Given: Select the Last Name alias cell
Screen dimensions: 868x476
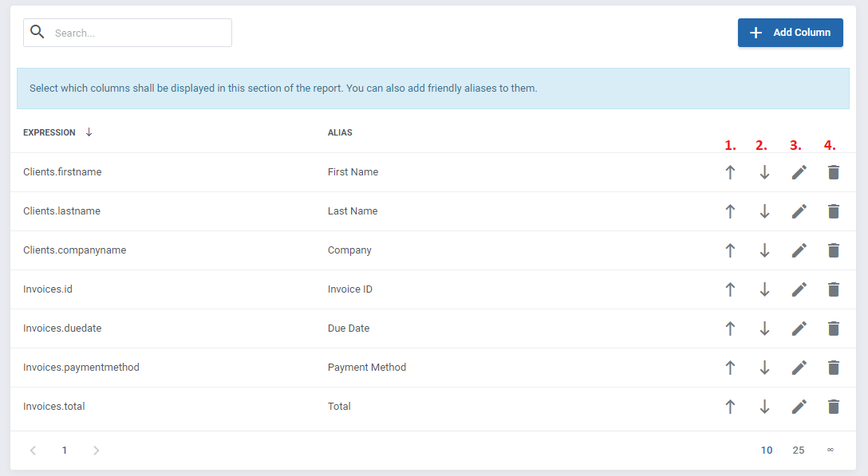Looking at the screenshot, I should [353, 211].
